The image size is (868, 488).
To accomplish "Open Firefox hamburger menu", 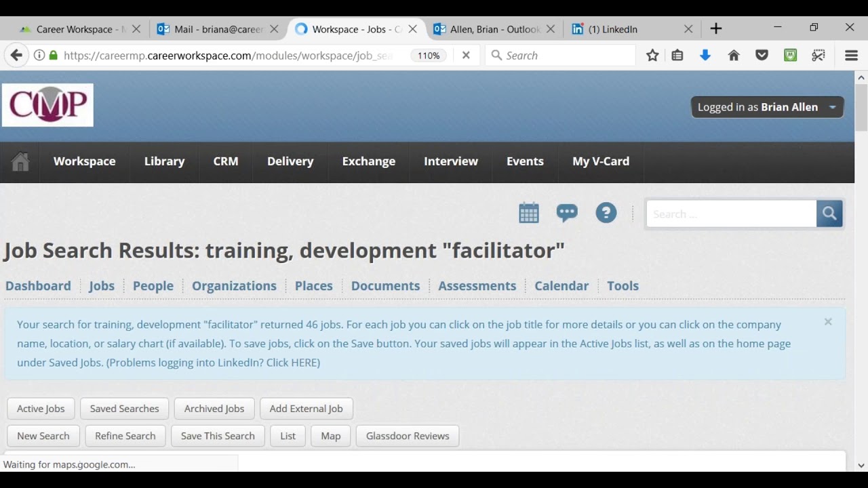I will 852,56.
